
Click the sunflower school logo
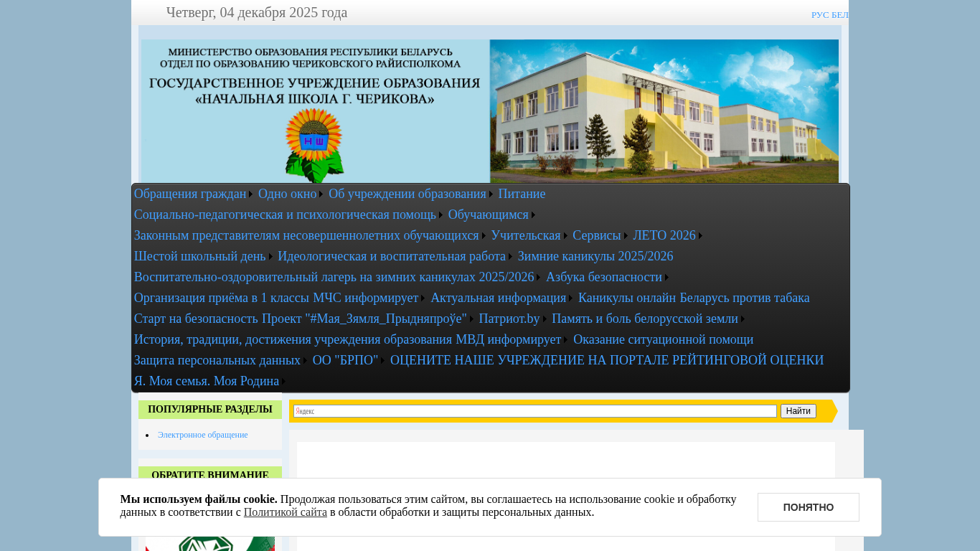click(314, 145)
